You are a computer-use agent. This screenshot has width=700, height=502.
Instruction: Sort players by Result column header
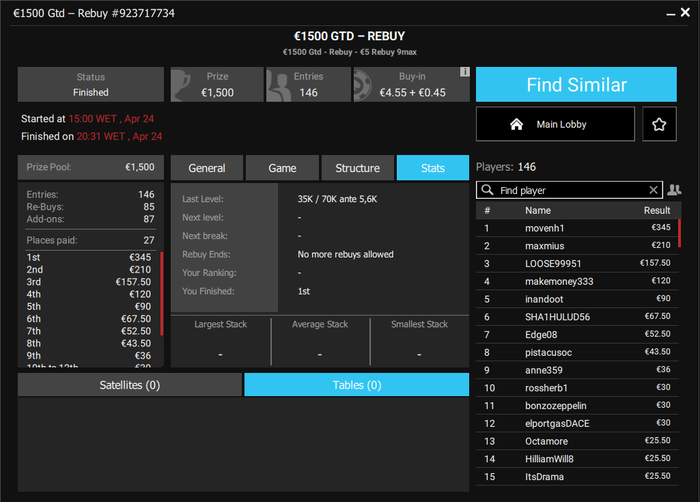tap(657, 210)
